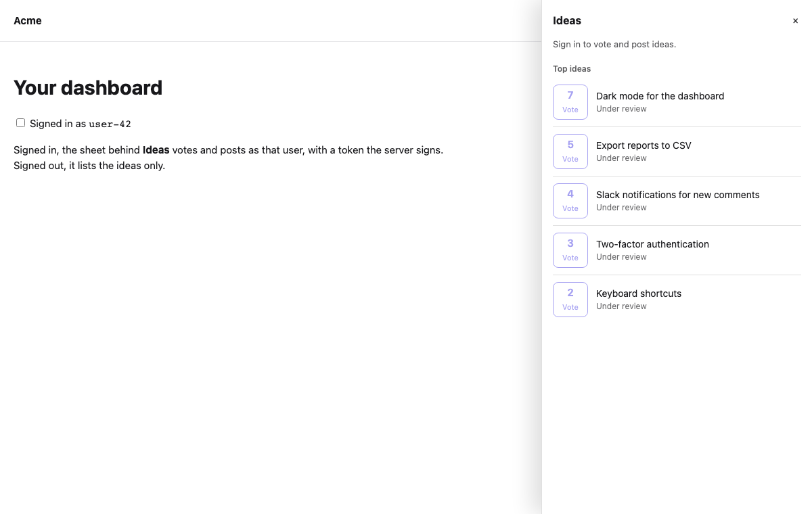Screen dimensions: 812x514
Task: Click the 'Your dashboard' heading
Action: 88,88
